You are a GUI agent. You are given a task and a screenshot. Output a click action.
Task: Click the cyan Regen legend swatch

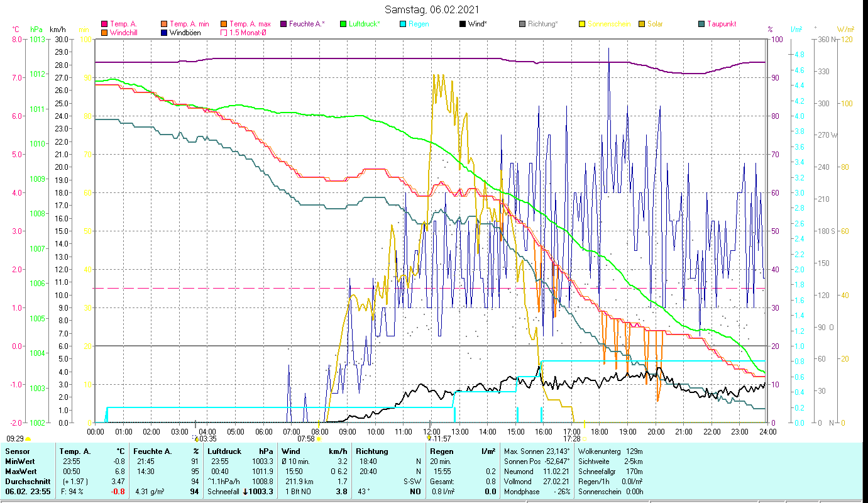[x=403, y=25]
